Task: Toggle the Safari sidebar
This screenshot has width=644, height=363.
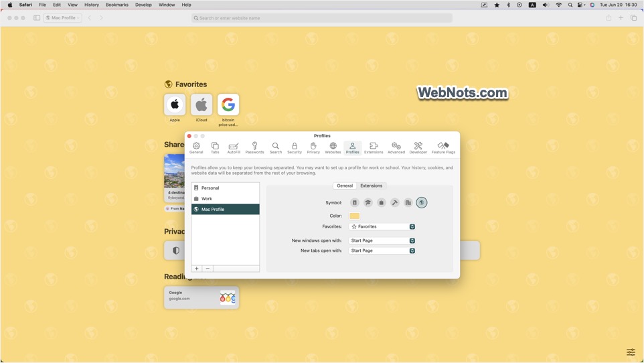Action: [37, 18]
